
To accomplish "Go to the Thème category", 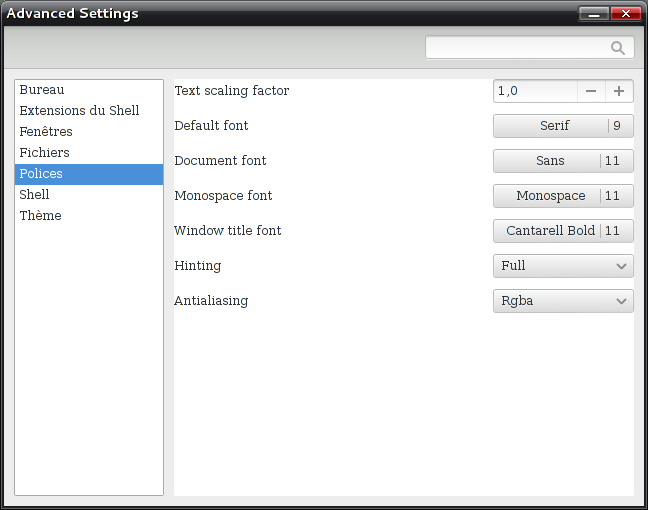I will point(40,216).
